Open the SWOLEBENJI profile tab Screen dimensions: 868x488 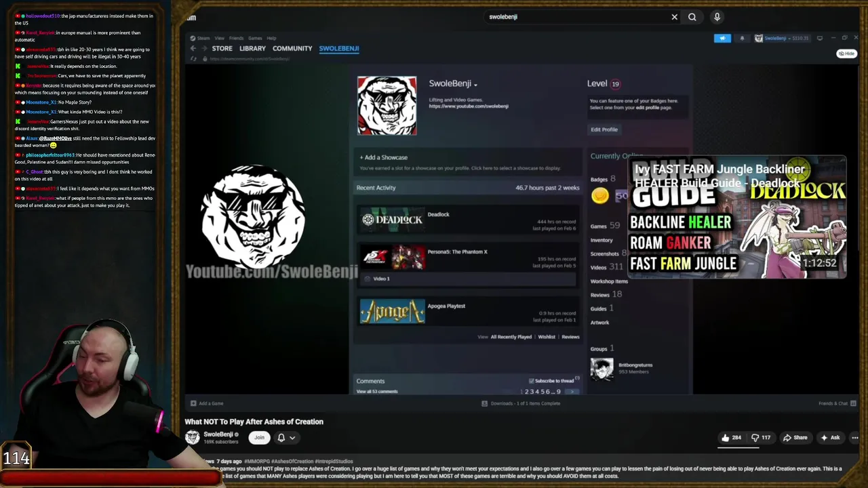[339, 49]
